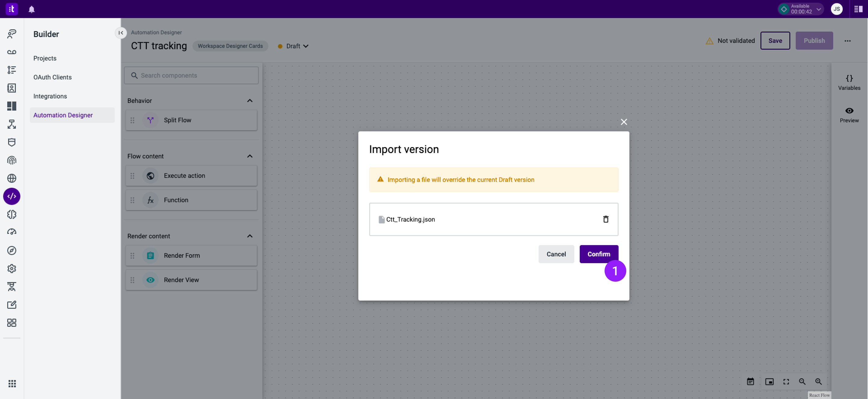
Task: Delete the Ctt_Tracking.json file entry
Action: coord(605,219)
